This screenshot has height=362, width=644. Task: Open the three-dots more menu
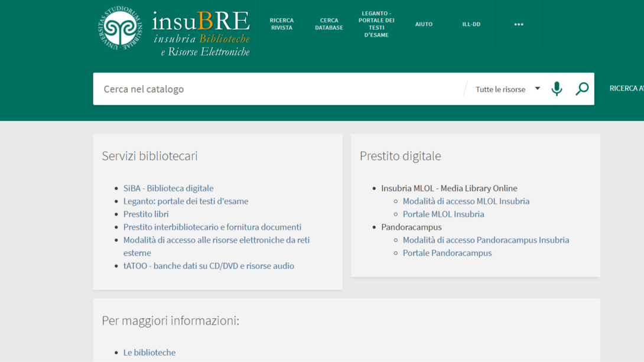pyautogui.click(x=519, y=24)
